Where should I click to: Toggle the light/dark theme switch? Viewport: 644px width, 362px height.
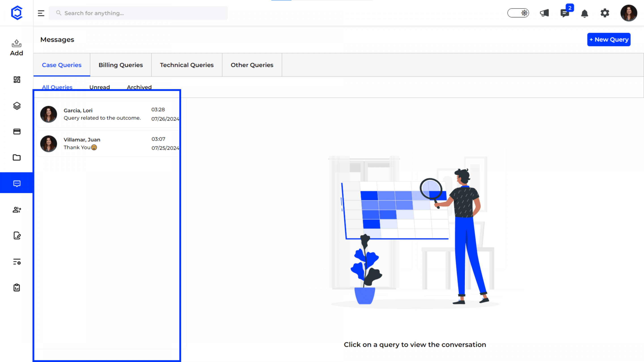click(x=518, y=13)
